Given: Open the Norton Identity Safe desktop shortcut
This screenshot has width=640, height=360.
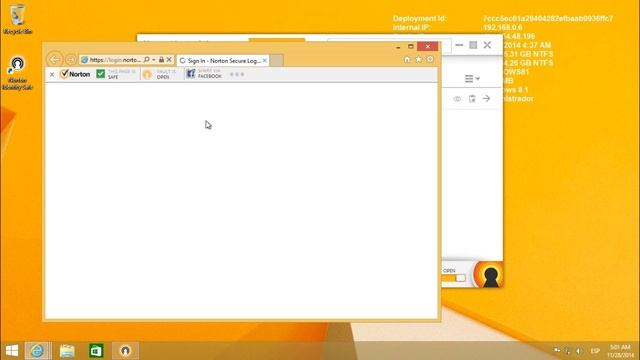Looking at the screenshot, I should (x=17, y=73).
